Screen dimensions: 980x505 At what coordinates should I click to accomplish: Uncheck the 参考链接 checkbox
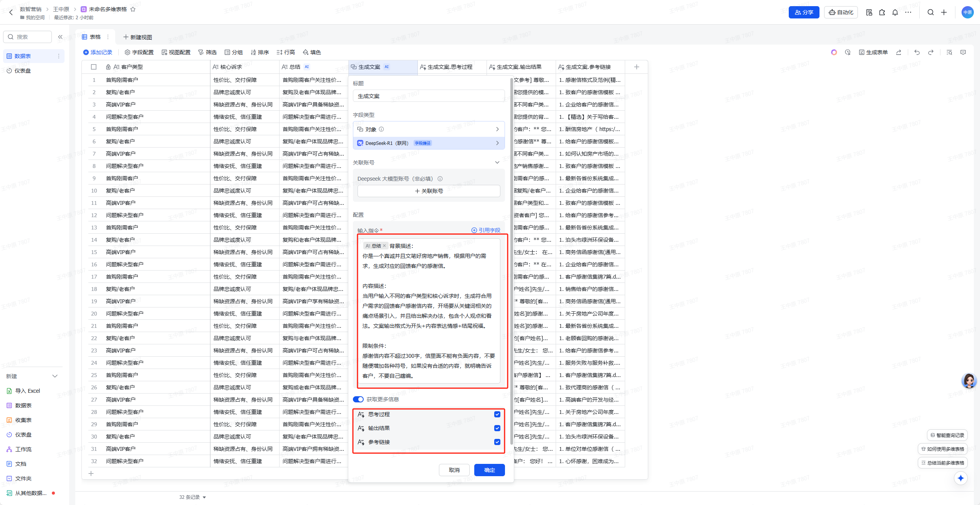(x=497, y=442)
